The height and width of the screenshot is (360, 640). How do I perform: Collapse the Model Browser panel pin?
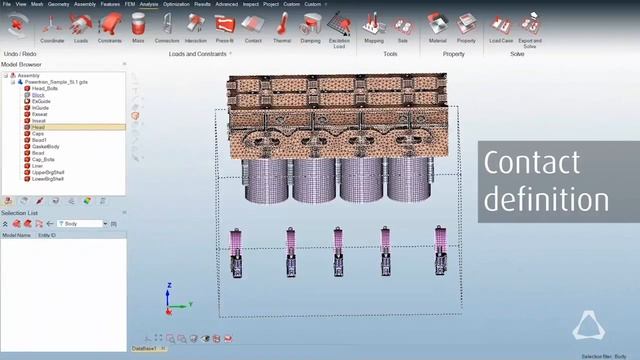pos(124,64)
